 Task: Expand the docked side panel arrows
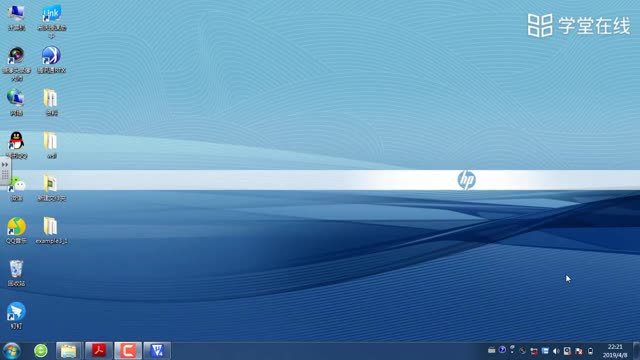tap(5, 164)
